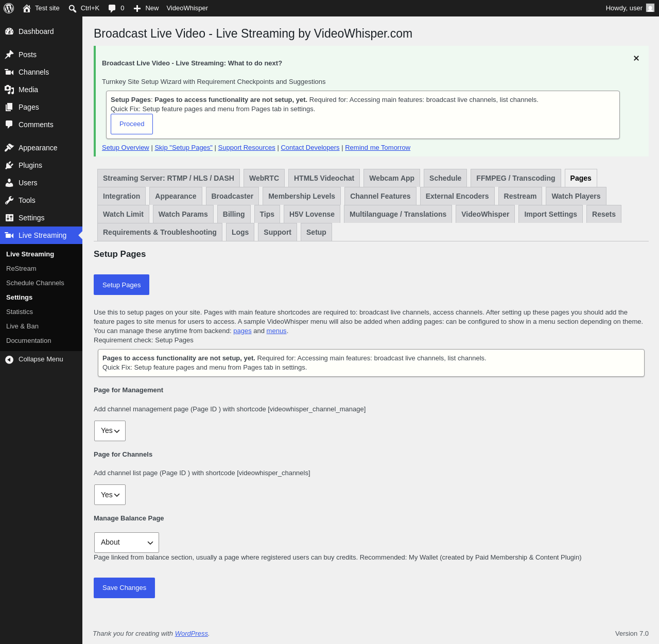The width and height of the screenshot is (659, 644).
Task: Switch to the Logs tab
Action: (240, 232)
